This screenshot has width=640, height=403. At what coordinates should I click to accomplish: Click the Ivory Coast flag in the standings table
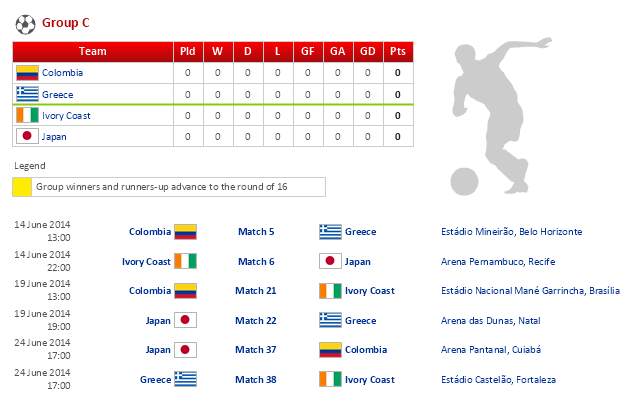[x=27, y=115]
